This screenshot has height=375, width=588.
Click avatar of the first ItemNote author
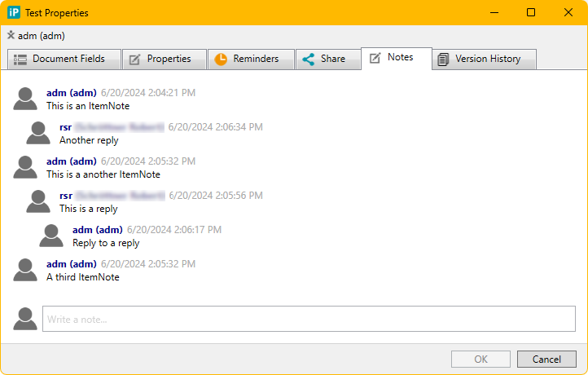pos(26,99)
